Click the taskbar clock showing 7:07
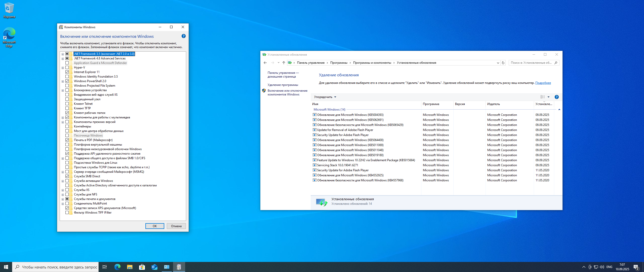Viewport: 644px width, 272px height. 622,267
